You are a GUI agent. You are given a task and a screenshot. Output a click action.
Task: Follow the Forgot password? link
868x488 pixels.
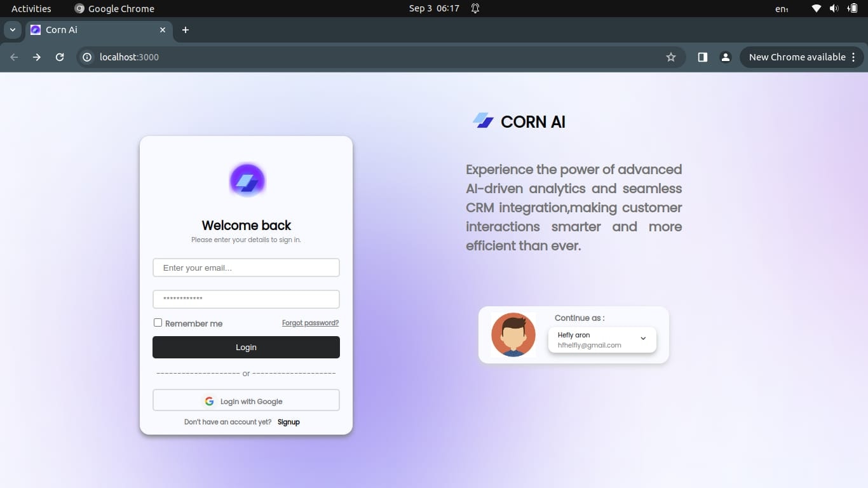coord(310,323)
